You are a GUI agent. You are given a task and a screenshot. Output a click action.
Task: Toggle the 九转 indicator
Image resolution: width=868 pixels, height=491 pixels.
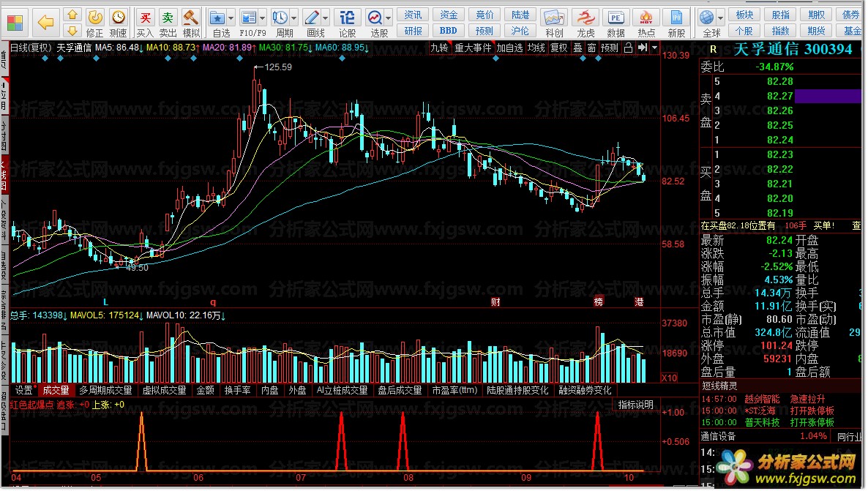(x=439, y=48)
